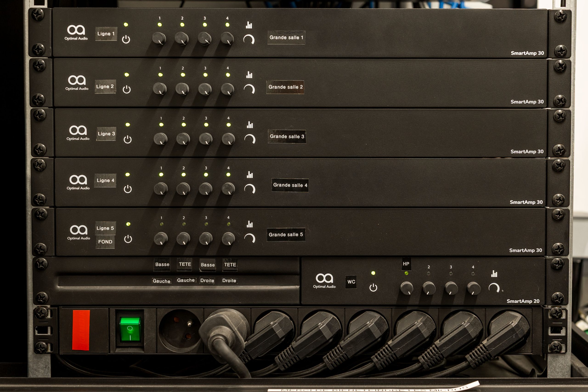This screenshot has height=392, width=588.
Task: Tap the level meter icon on the SmartAmp 20
Action: (x=494, y=274)
